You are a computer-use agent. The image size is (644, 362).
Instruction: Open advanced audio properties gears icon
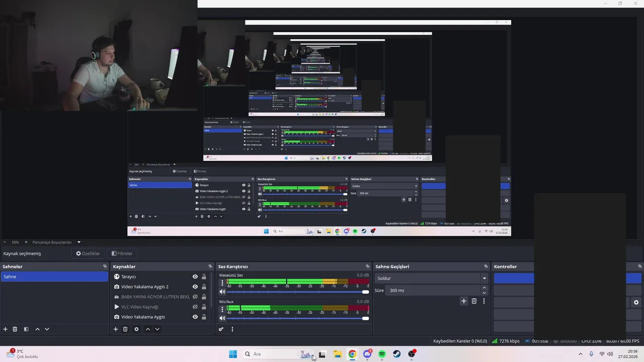[221, 329]
